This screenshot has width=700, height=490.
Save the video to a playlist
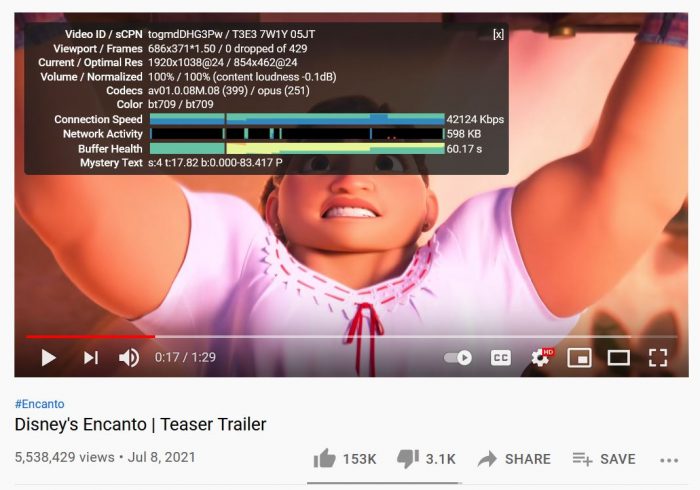point(604,459)
